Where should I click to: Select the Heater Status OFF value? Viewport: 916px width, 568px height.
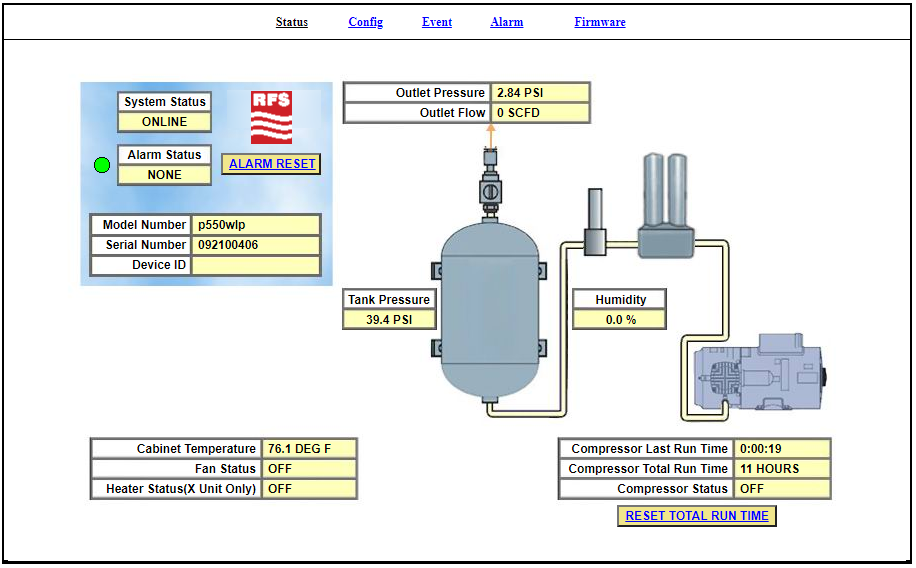click(x=309, y=489)
